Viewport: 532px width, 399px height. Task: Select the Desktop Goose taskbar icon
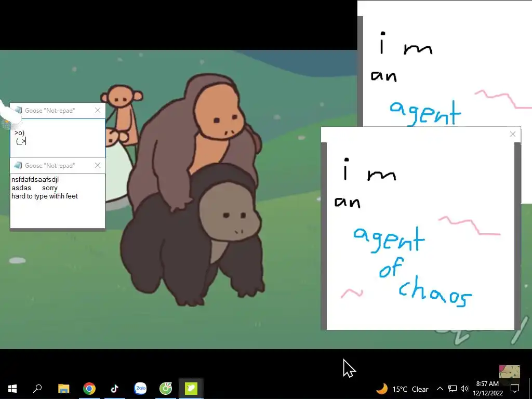(x=191, y=389)
